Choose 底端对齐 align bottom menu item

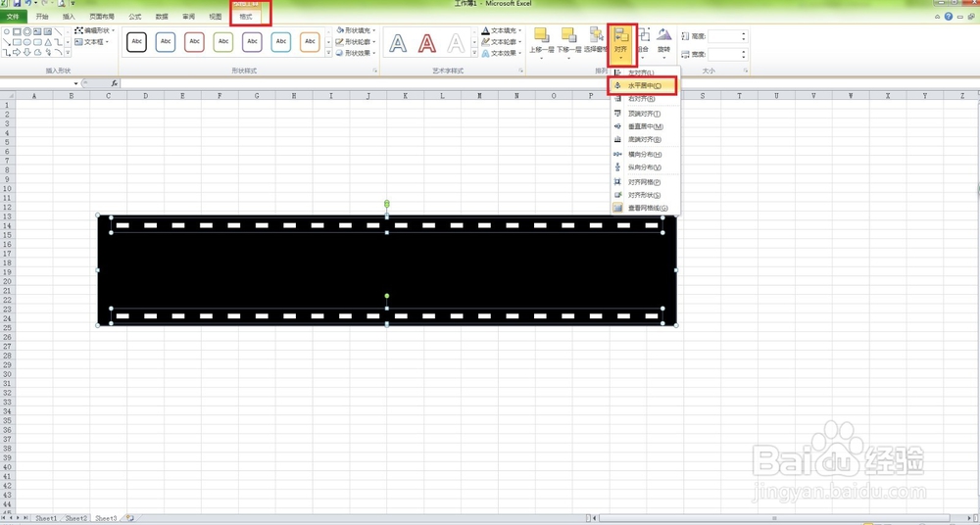[x=645, y=139]
